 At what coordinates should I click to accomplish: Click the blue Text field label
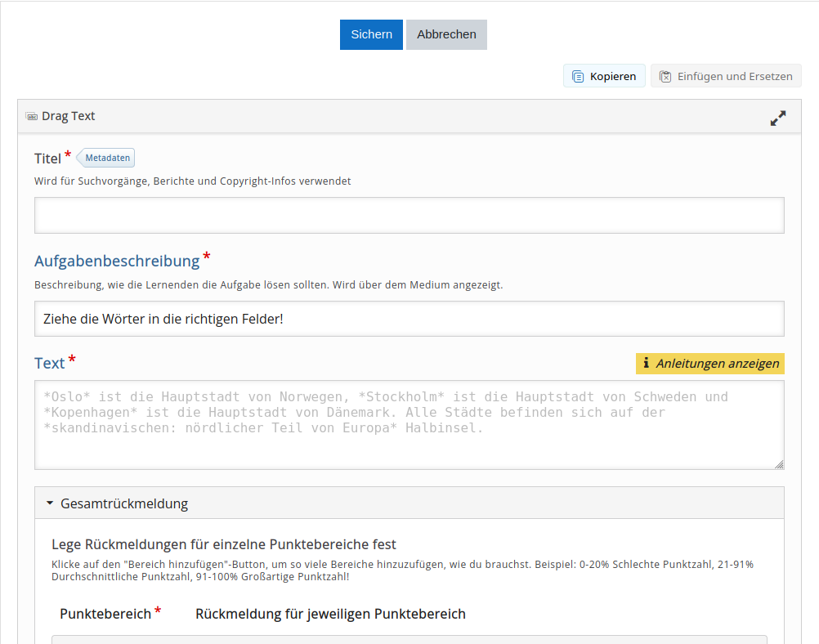tap(50, 363)
